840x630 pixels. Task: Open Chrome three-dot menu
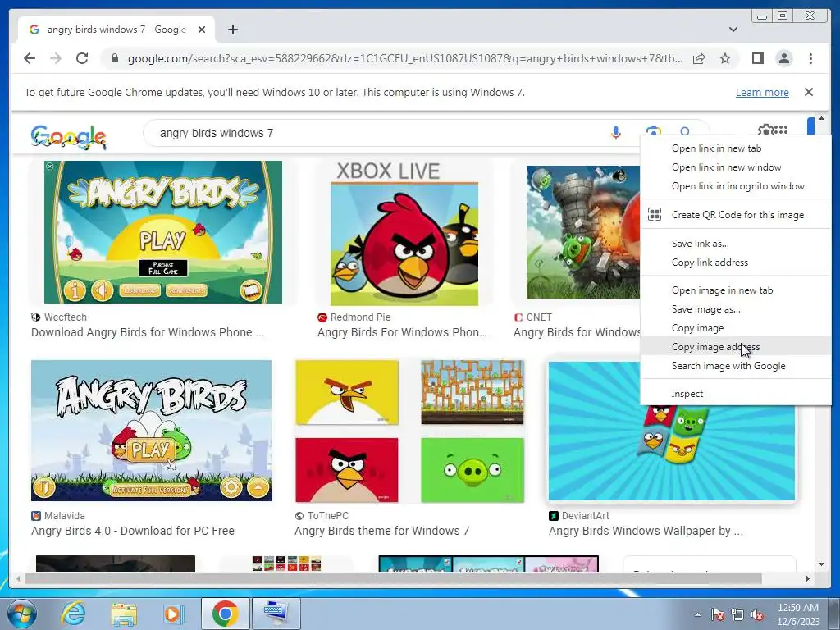[x=810, y=58]
